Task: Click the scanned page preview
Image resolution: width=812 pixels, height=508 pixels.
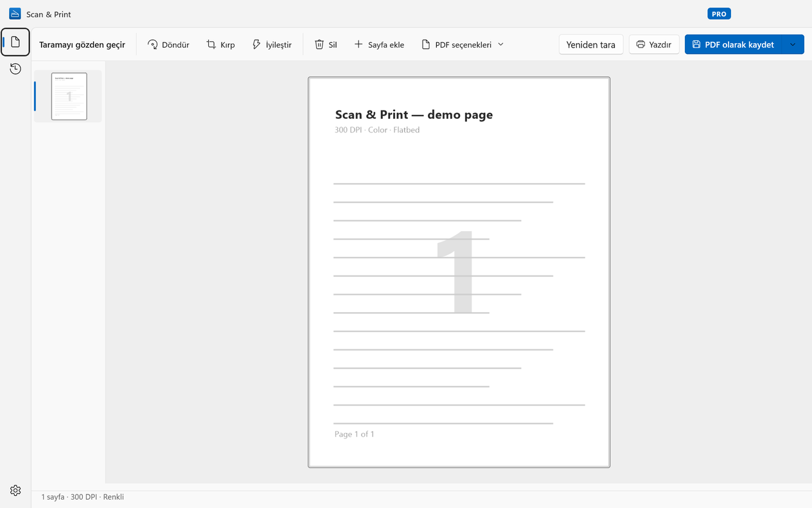Action: 459,272
